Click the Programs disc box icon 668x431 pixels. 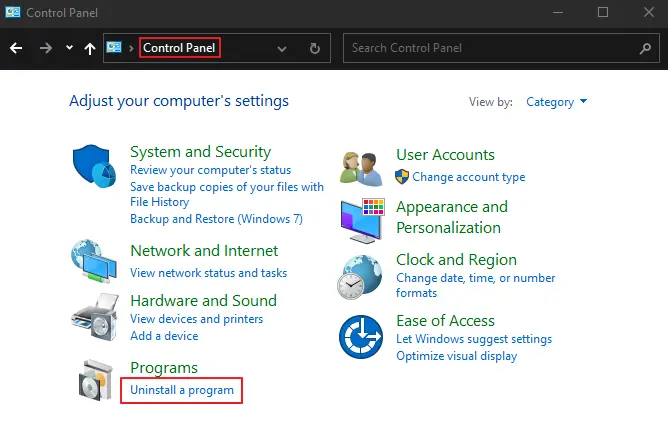coord(96,380)
